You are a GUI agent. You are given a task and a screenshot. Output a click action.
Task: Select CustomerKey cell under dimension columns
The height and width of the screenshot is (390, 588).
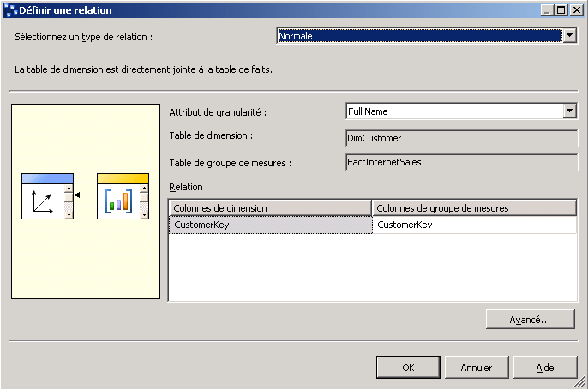point(270,225)
